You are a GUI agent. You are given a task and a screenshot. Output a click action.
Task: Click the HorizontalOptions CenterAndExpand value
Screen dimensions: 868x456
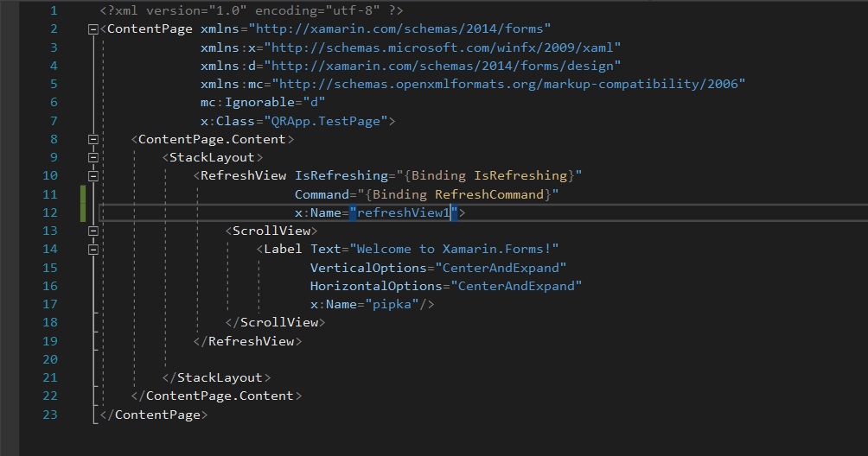pos(516,287)
